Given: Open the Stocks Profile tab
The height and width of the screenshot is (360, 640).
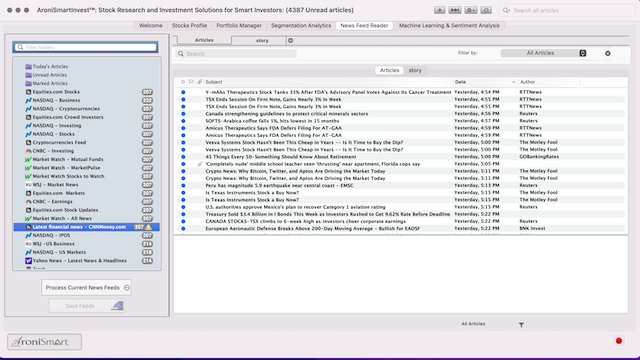Looking at the screenshot, I should (189, 25).
